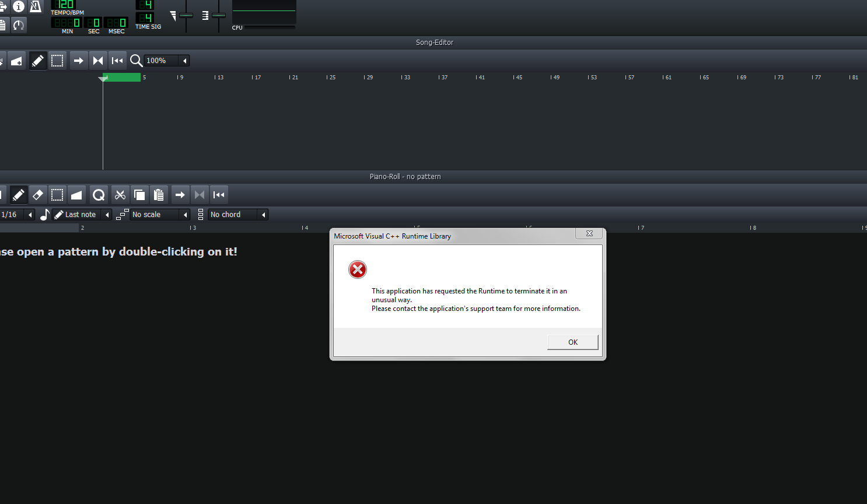Adjust the master volume slider
This screenshot has width=867, height=504.
[x=186, y=15]
